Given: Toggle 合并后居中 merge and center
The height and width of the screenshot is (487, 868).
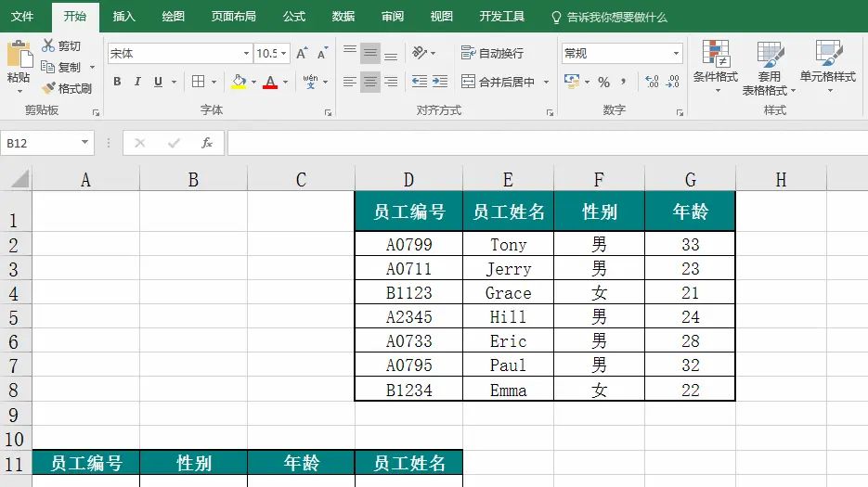Looking at the screenshot, I should click(x=499, y=82).
